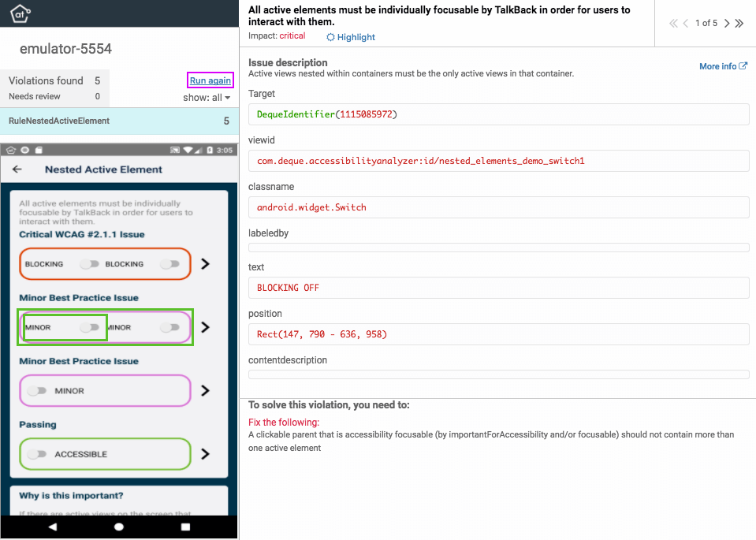Click the next violation arrow
Screen dimensions: 756x540
click(726, 23)
